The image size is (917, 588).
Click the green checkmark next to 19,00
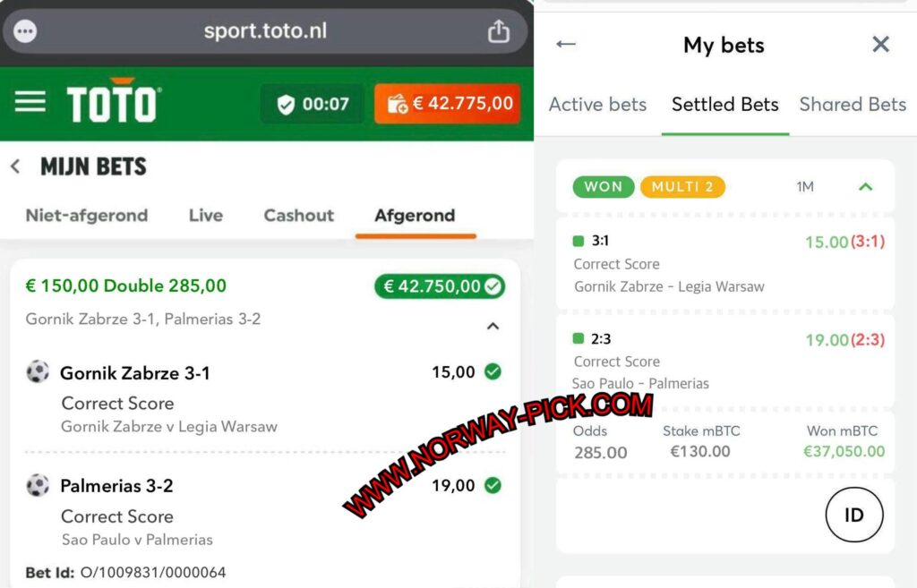[493, 485]
